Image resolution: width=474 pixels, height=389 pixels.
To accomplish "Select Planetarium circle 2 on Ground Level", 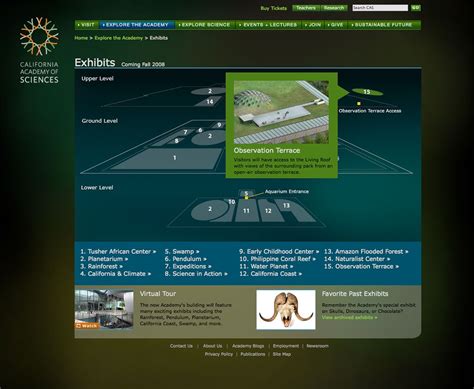I will (x=209, y=137).
